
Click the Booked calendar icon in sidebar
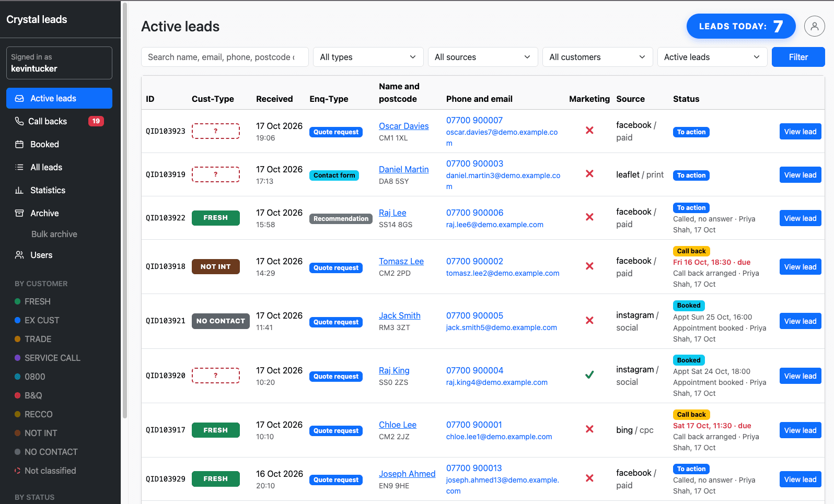pyautogui.click(x=19, y=144)
